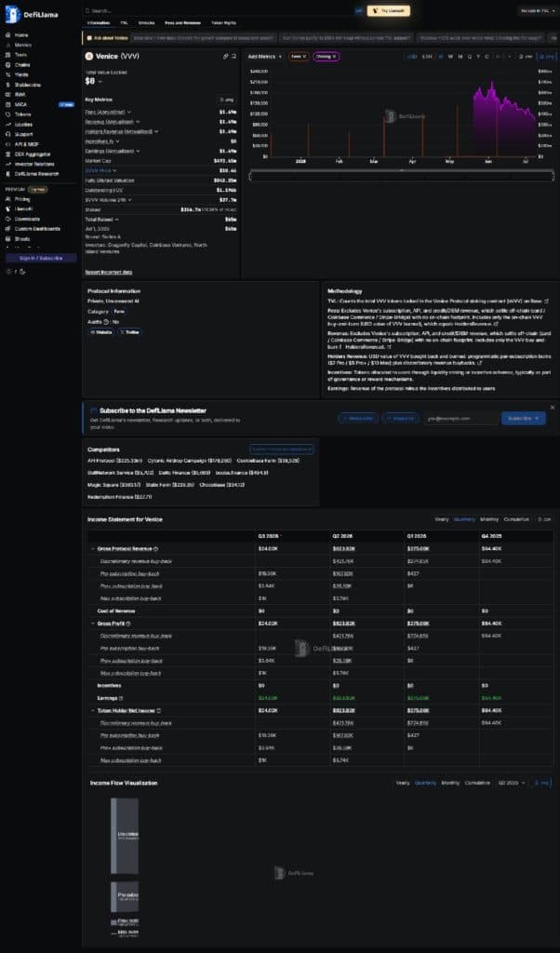Click the bookmark icon beside Venice (VVV)
560x953 pixels.
[x=233, y=57]
